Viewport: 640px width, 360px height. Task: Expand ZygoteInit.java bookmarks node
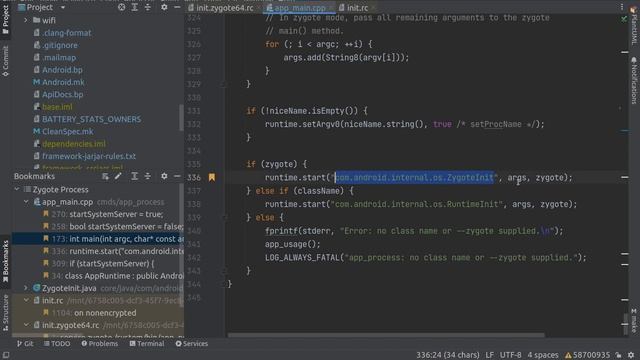click(x=26, y=288)
